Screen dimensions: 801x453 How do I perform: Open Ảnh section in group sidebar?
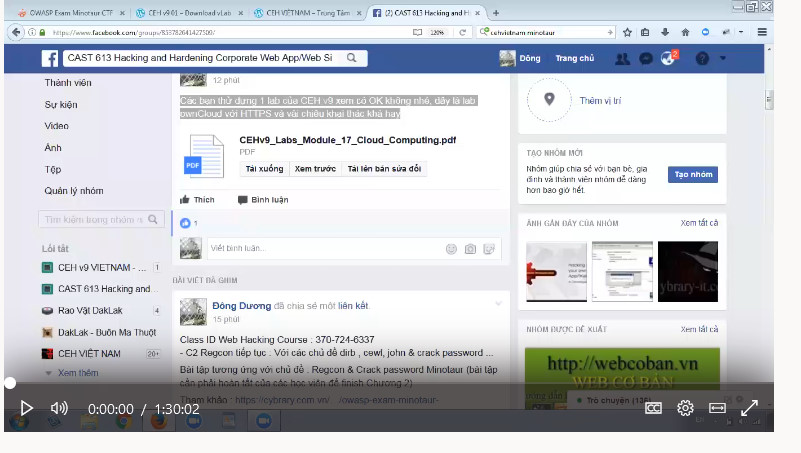(53, 148)
